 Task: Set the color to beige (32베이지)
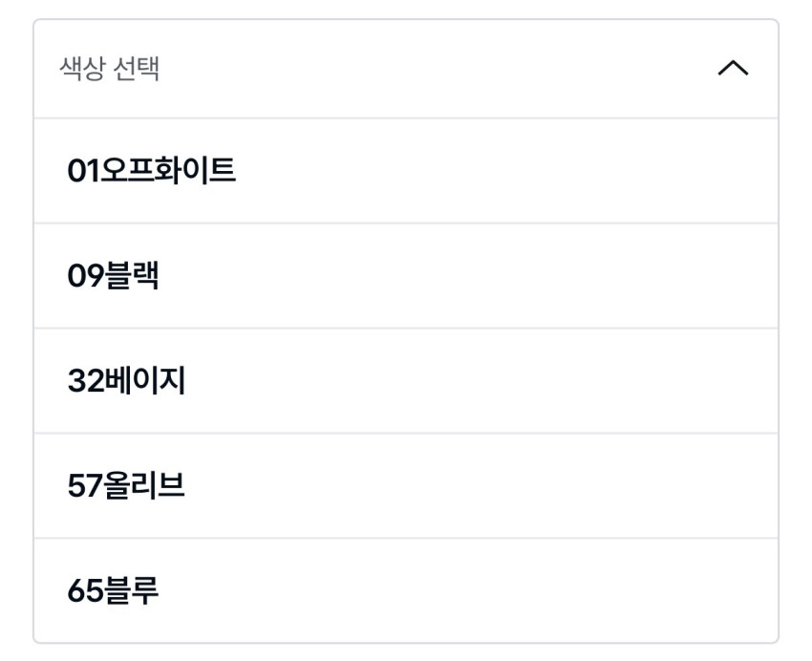[x=127, y=381]
